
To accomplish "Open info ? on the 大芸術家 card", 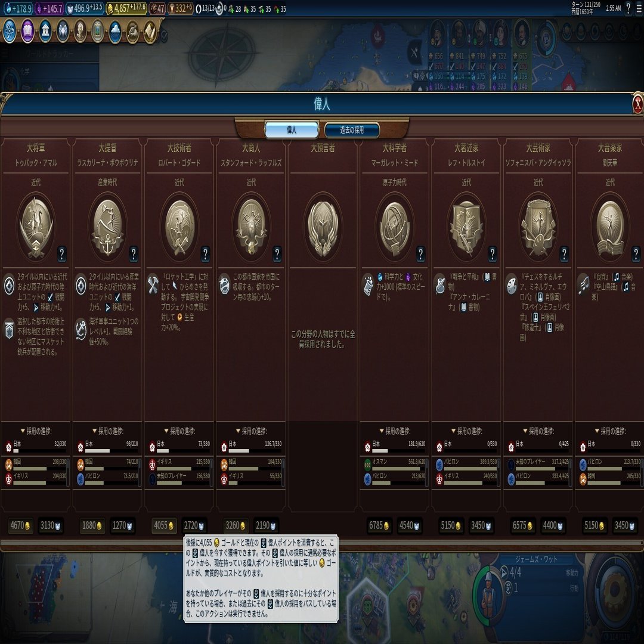I will pyautogui.click(x=564, y=254).
